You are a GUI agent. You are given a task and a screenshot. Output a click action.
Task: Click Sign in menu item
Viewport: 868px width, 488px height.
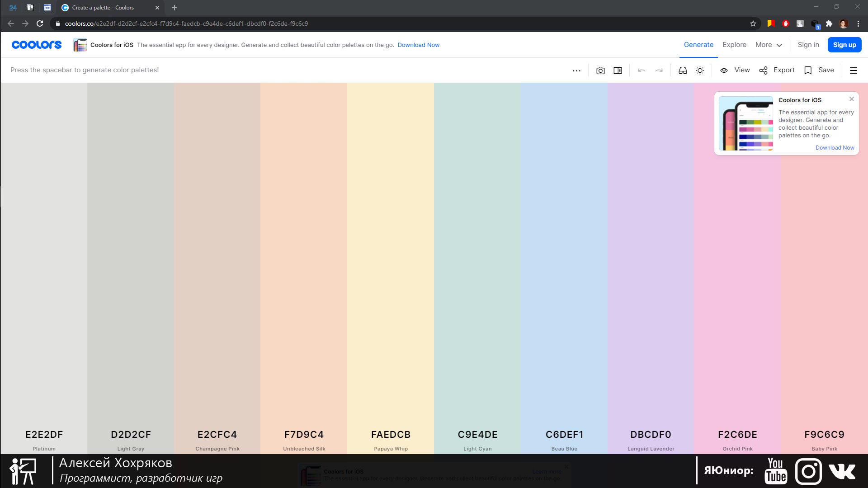click(808, 45)
